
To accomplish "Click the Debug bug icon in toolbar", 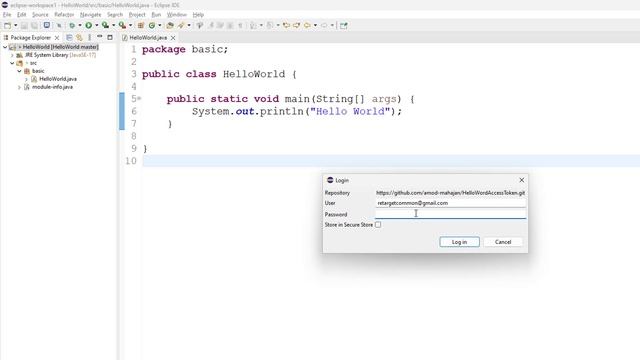I will pos(72,25).
